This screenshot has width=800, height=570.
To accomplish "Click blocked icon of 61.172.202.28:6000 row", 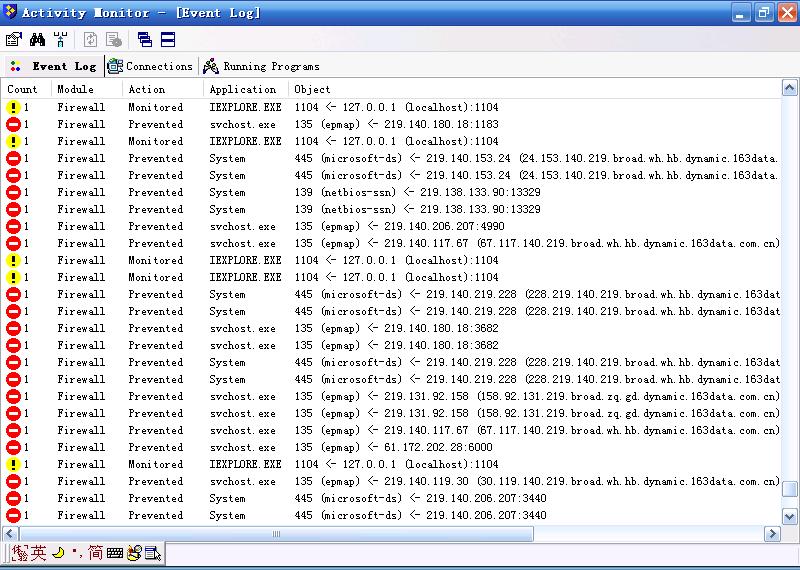I will 13,447.
